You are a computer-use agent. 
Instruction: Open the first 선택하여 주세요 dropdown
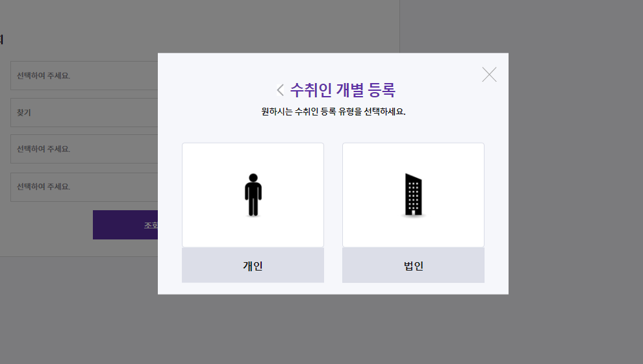click(x=84, y=76)
